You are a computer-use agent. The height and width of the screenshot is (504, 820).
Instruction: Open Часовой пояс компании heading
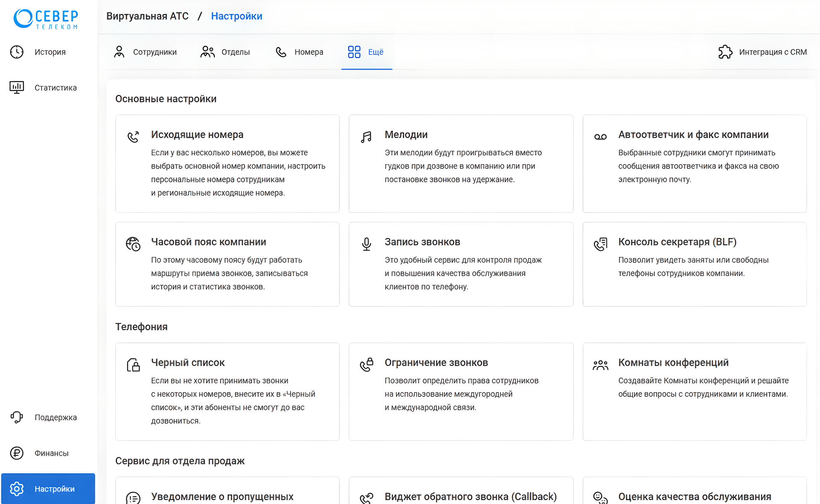(208, 242)
